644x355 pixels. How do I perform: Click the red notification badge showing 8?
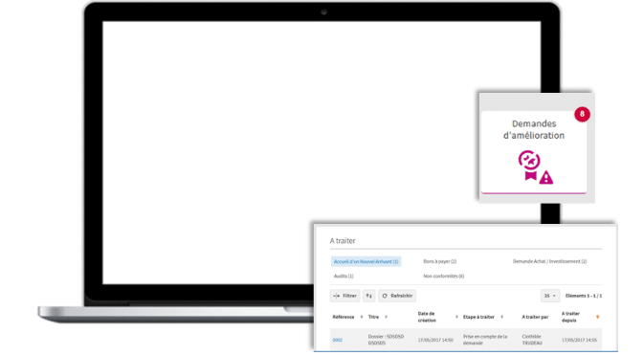coord(582,114)
